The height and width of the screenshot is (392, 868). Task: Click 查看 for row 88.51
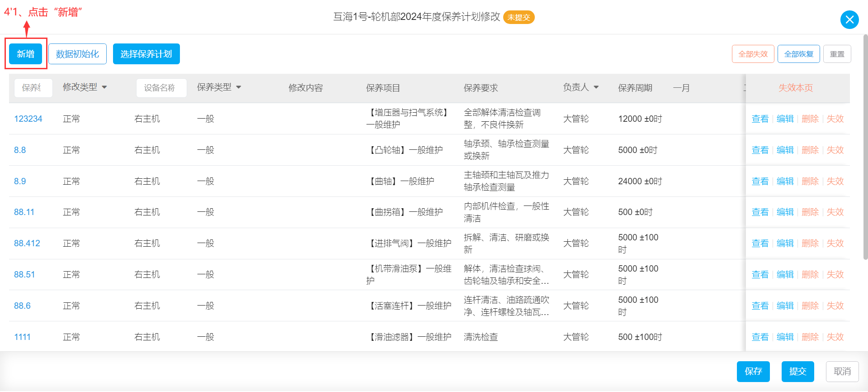point(760,274)
